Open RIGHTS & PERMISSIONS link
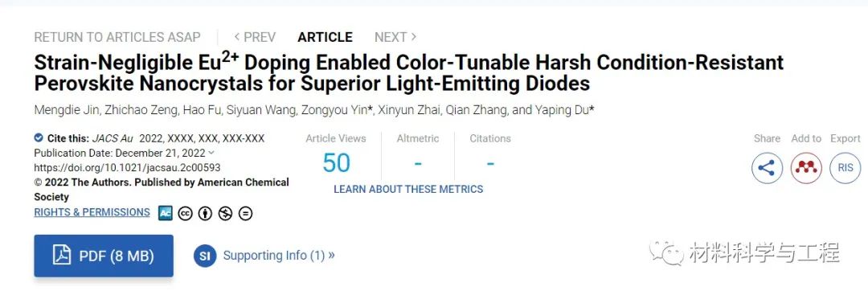The width and height of the screenshot is (868, 291). [92, 212]
